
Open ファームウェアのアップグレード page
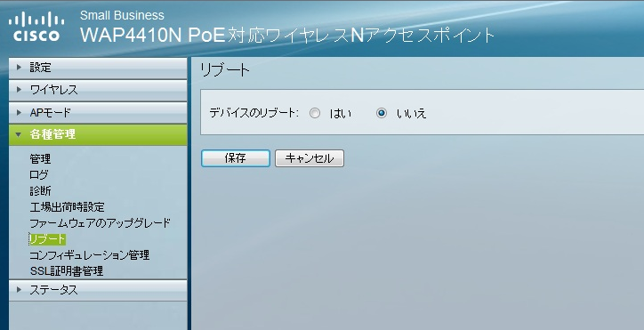pyautogui.click(x=100, y=222)
